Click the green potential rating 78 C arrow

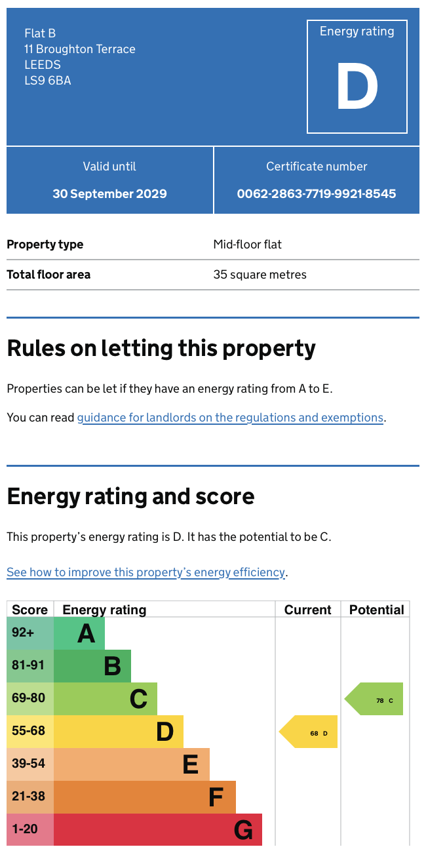pyautogui.click(x=375, y=699)
